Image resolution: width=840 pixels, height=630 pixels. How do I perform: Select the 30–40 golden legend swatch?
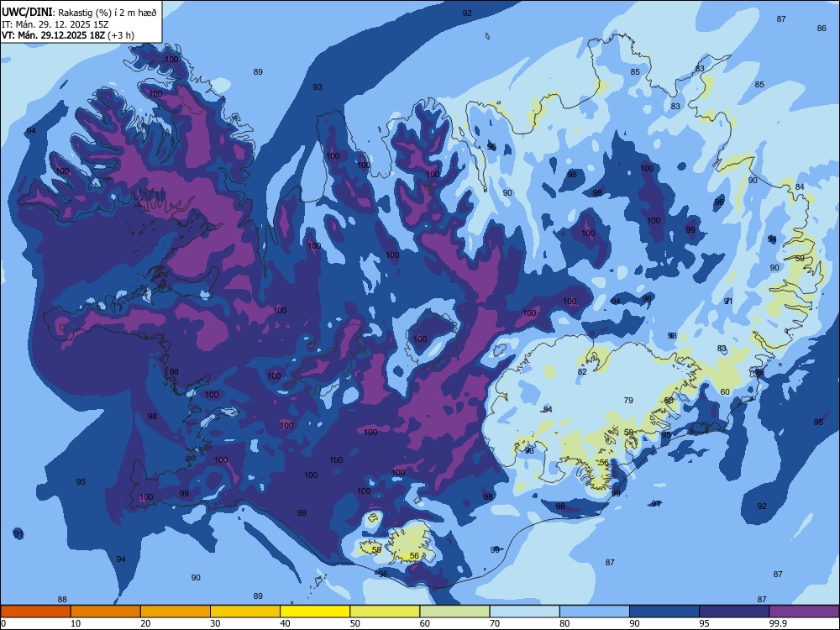[245, 612]
